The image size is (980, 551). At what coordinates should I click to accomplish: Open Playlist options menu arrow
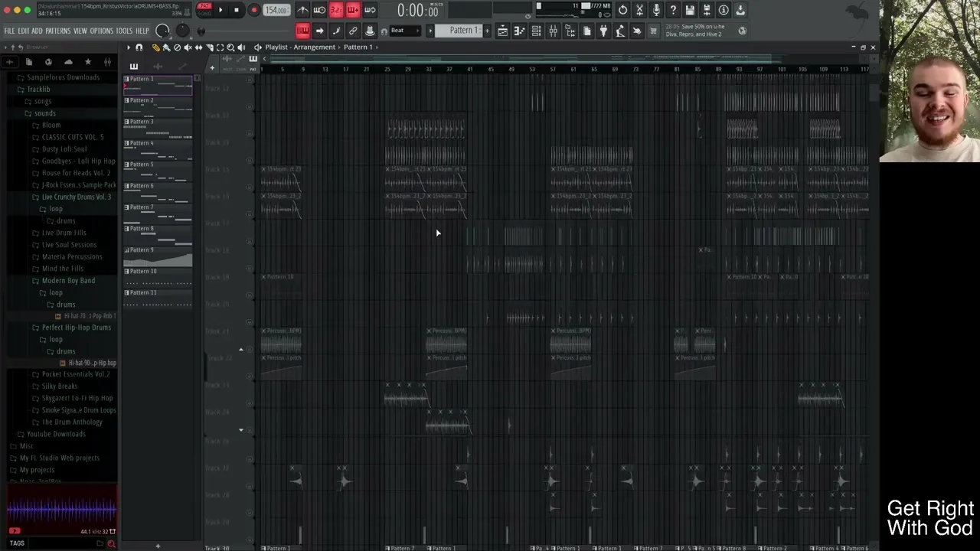click(x=129, y=47)
